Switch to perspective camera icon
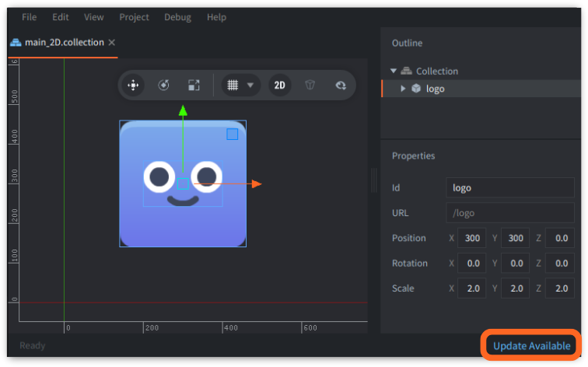588x367 pixels. 310,86
